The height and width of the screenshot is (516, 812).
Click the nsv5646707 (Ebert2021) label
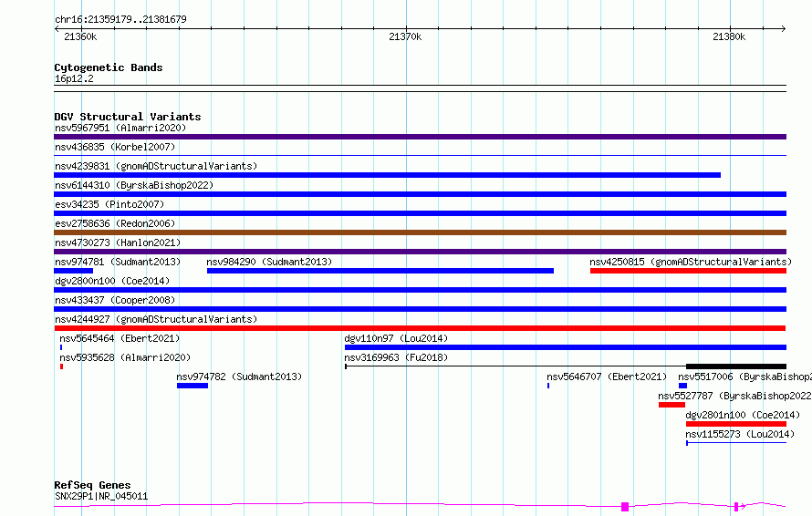pos(607,377)
